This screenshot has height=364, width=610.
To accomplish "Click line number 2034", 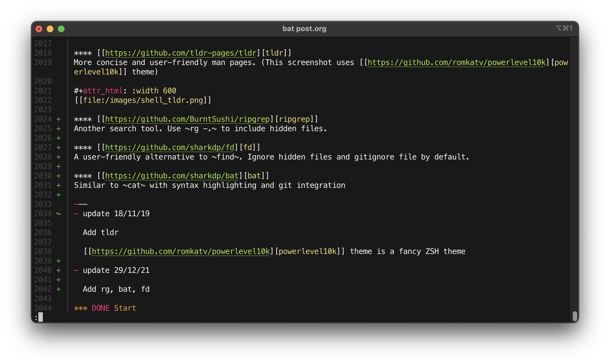I will tap(43, 213).
